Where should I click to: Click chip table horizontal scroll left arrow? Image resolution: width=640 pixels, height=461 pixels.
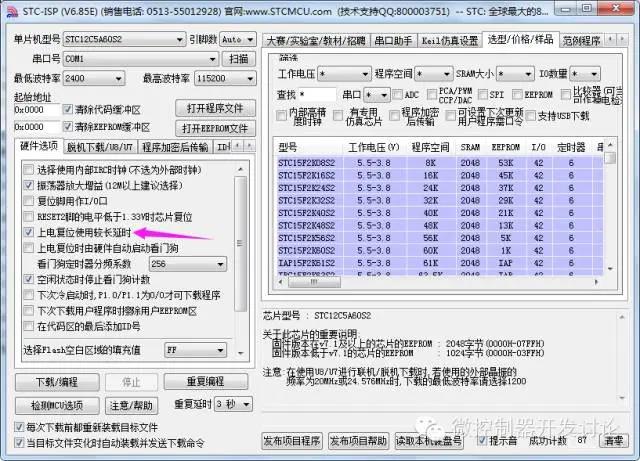(x=280, y=282)
